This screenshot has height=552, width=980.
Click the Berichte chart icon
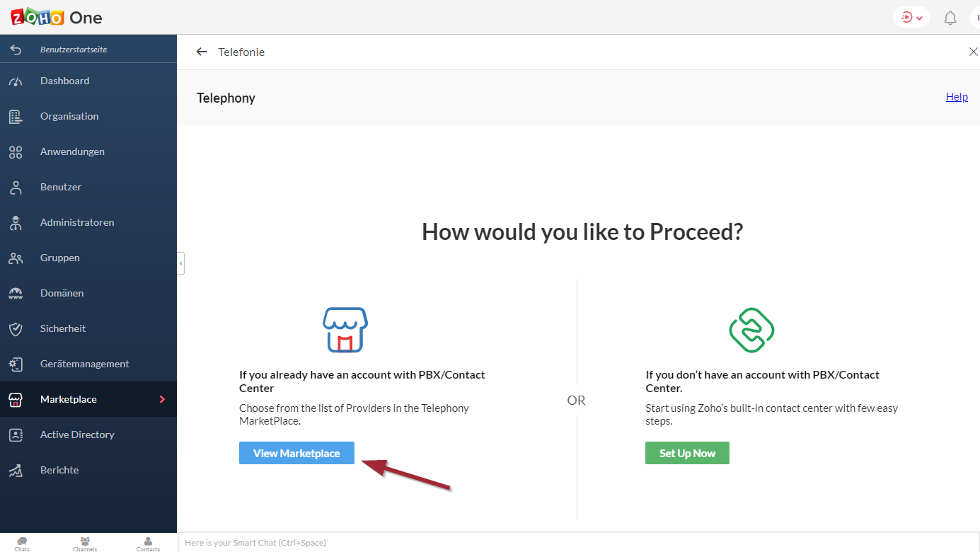tap(16, 471)
